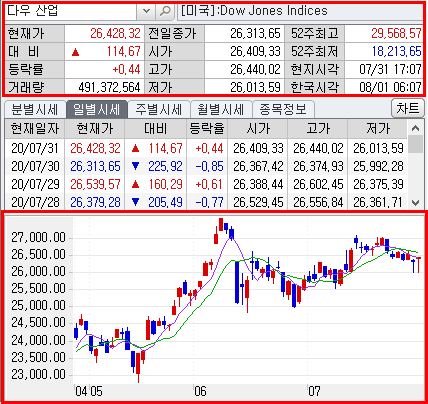Click the 현재일자 column header

point(35,129)
